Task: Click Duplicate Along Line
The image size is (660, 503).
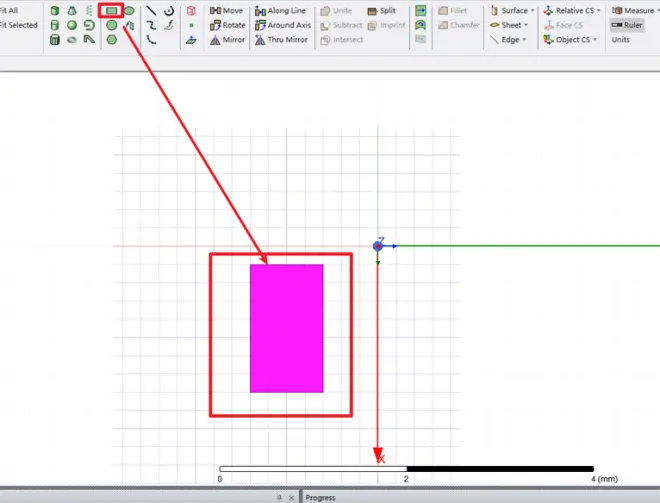Action: [280, 11]
